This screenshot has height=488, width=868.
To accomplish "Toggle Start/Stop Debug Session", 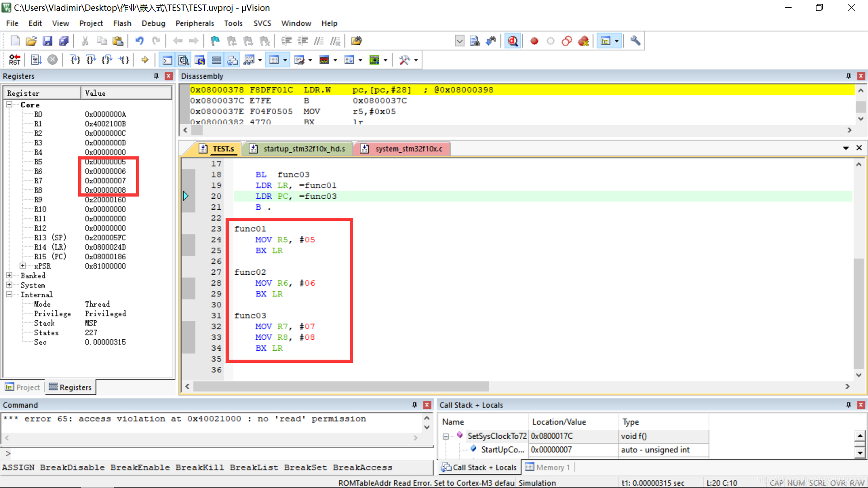I will point(513,41).
